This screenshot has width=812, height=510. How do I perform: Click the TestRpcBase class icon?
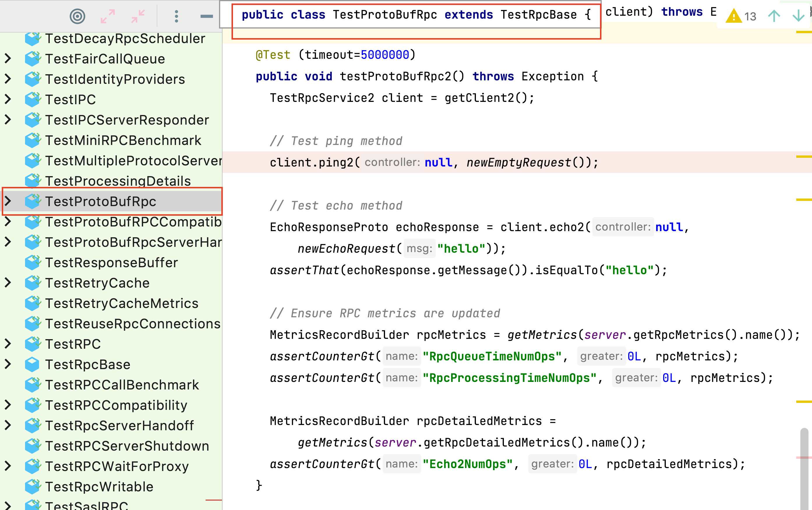33,364
